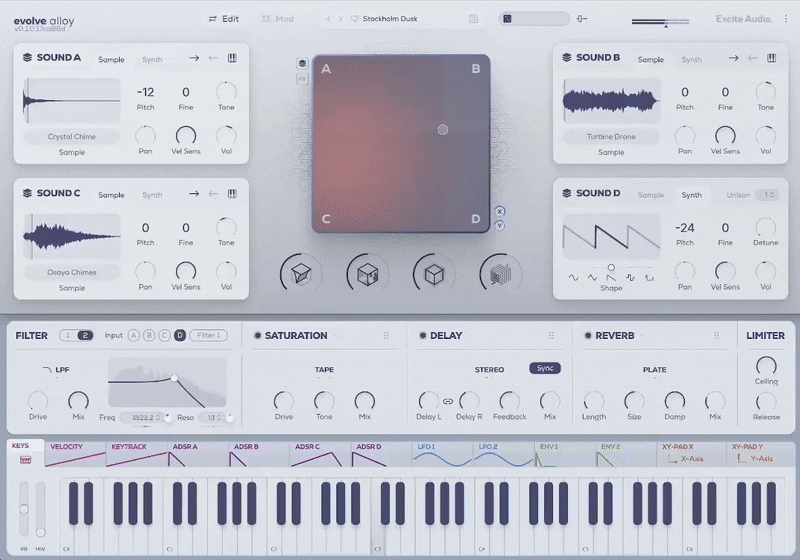Click the XY pad position handle
Viewport: 800px width, 560px height.
(x=443, y=129)
